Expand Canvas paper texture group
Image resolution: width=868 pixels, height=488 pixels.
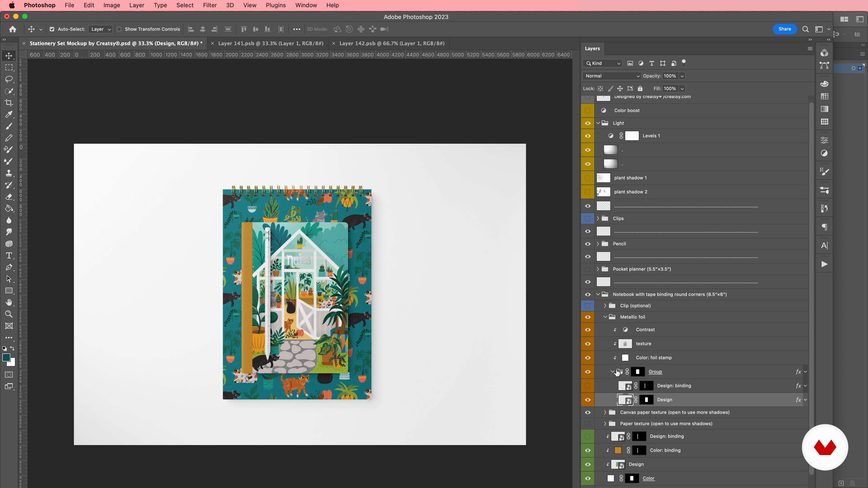click(605, 412)
